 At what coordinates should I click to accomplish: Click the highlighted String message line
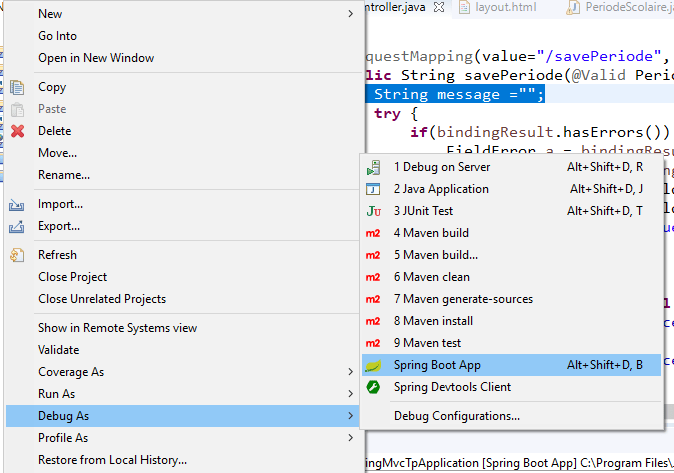[456, 94]
